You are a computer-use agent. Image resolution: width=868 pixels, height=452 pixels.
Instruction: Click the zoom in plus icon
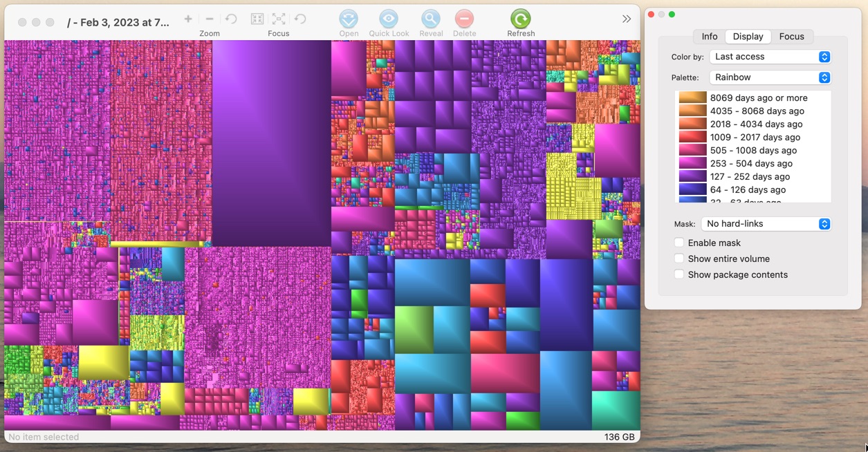point(188,19)
